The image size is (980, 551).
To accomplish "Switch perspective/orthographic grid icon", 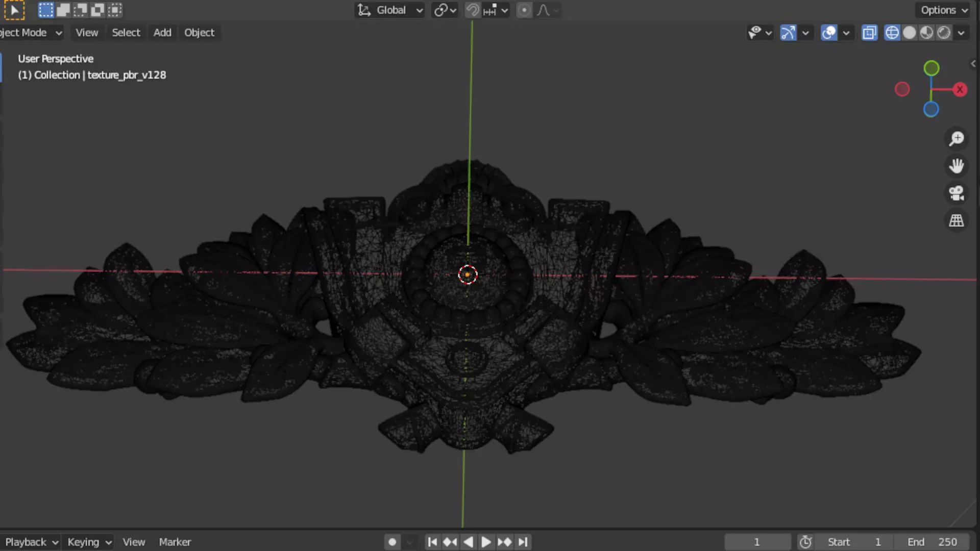I will pos(956,221).
